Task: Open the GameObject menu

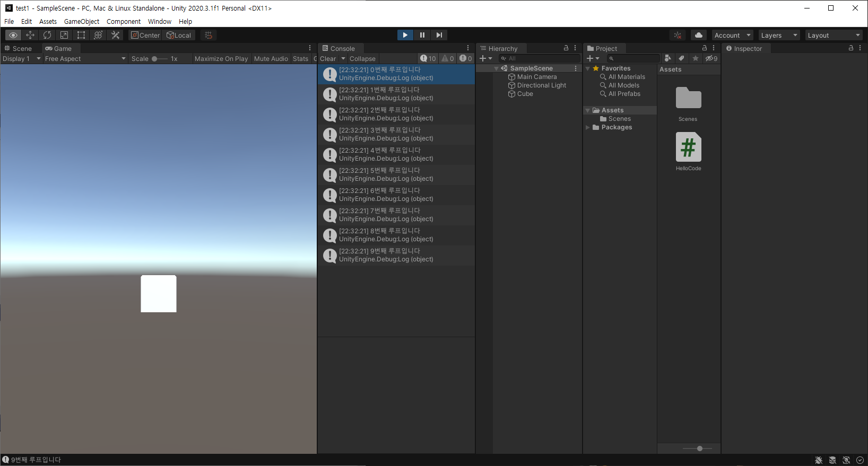Action: [82, 21]
